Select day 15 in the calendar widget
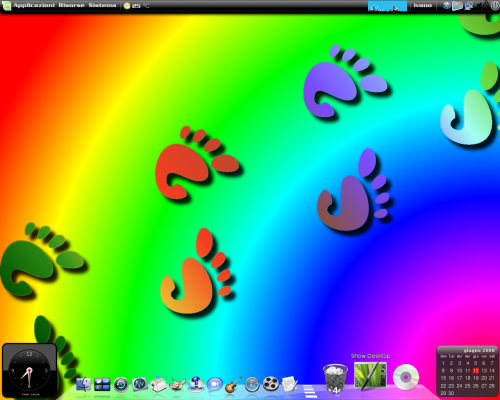The height and width of the screenshot is (400, 500). click(x=443, y=378)
